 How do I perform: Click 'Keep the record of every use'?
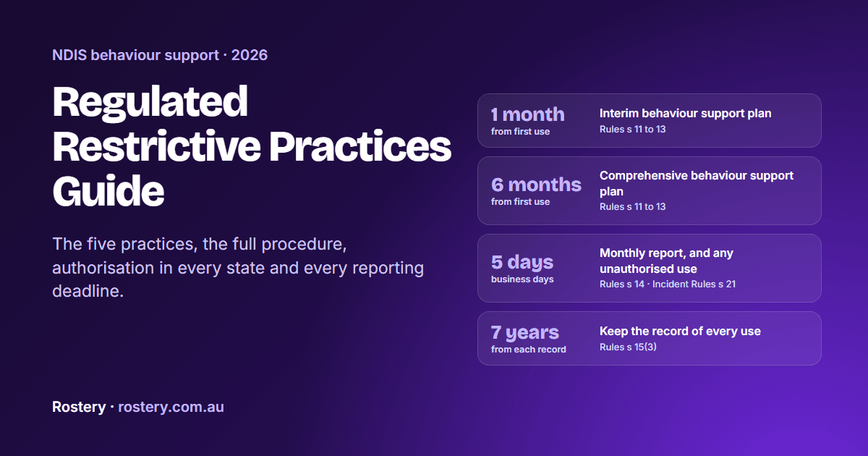(x=680, y=332)
